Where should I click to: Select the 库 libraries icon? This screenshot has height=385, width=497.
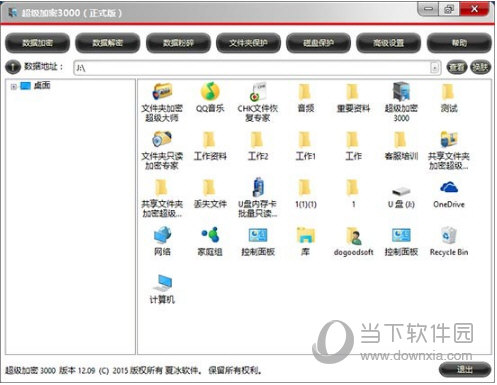pos(305,242)
